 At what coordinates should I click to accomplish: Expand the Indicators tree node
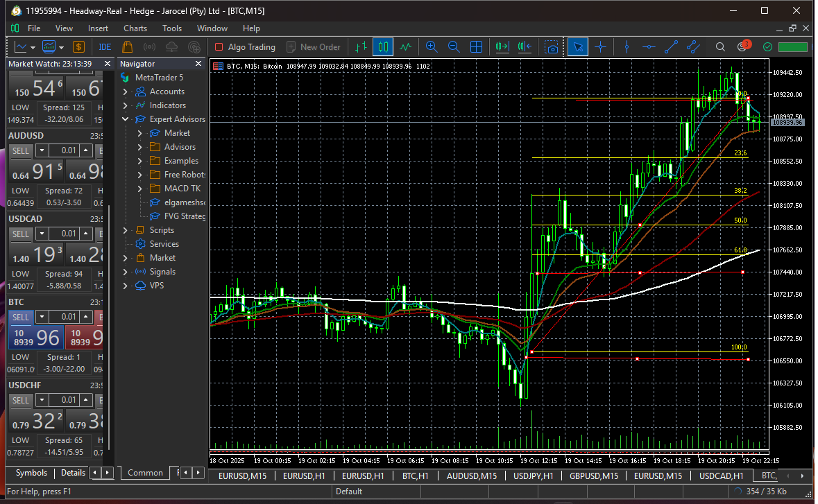click(125, 105)
